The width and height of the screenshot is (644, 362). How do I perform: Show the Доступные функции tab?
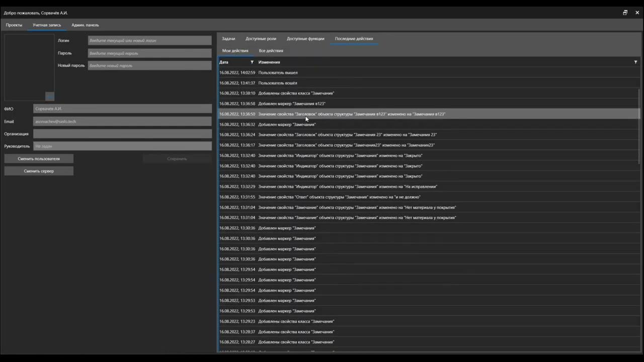[305, 39]
